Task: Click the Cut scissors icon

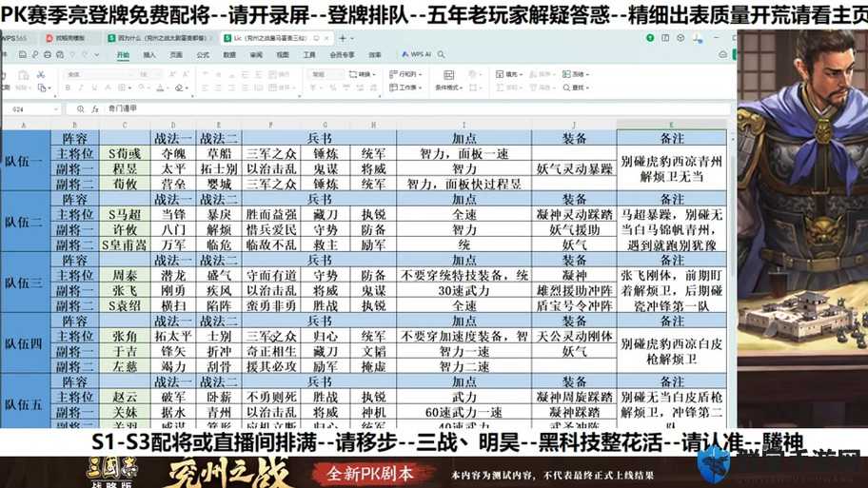Action: tap(40, 74)
